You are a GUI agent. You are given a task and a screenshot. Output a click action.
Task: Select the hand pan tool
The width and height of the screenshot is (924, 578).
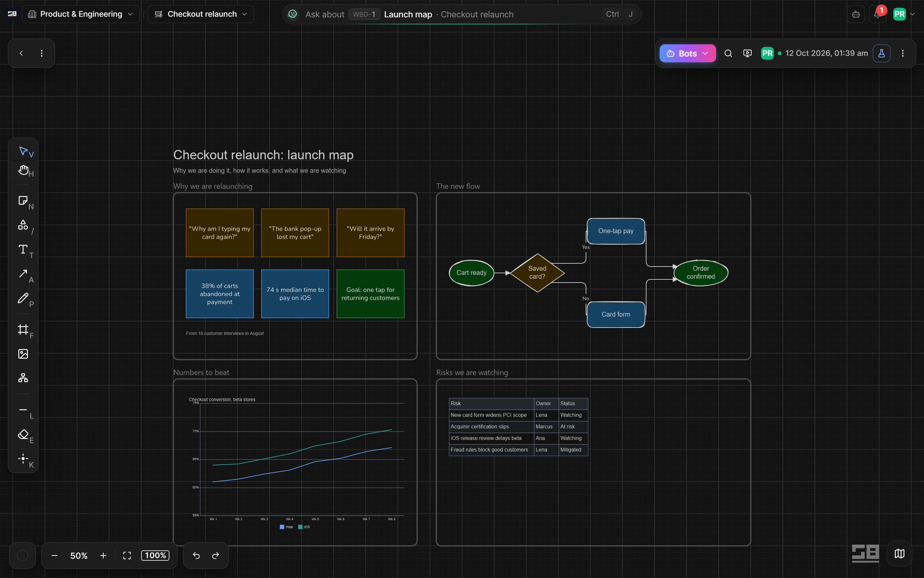point(23,170)
